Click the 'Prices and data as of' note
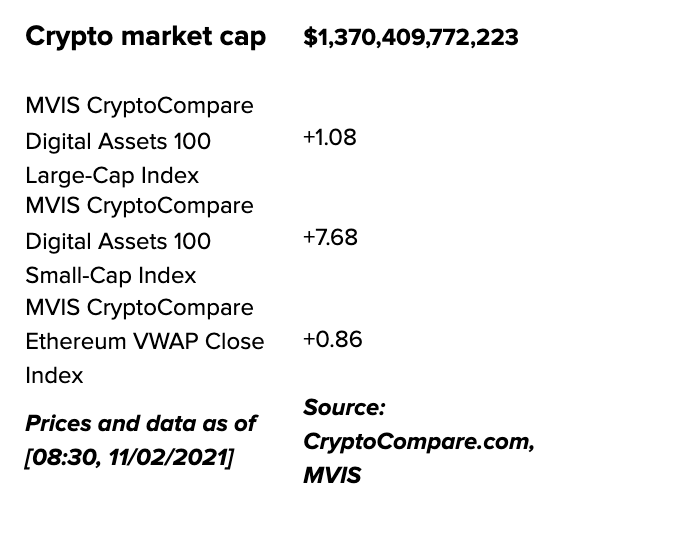The height and width of the screenshot is (536, 694). coord(140,423)
